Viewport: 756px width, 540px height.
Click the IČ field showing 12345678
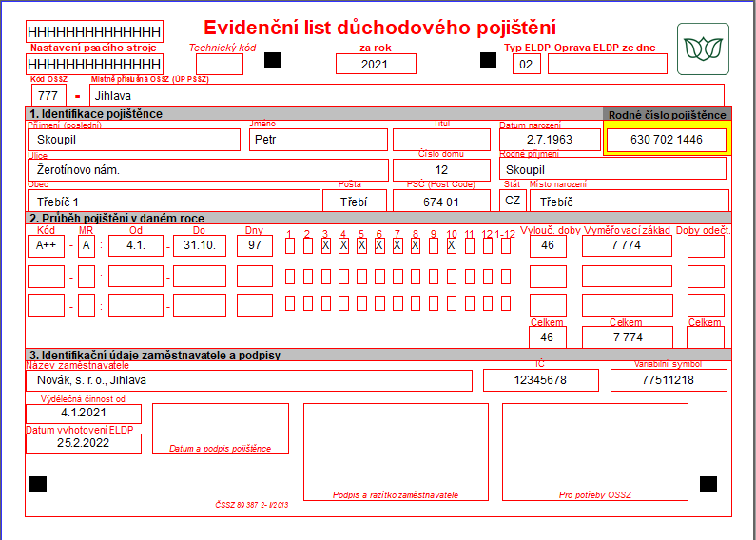pyautogui.click(x=541, y=380)
